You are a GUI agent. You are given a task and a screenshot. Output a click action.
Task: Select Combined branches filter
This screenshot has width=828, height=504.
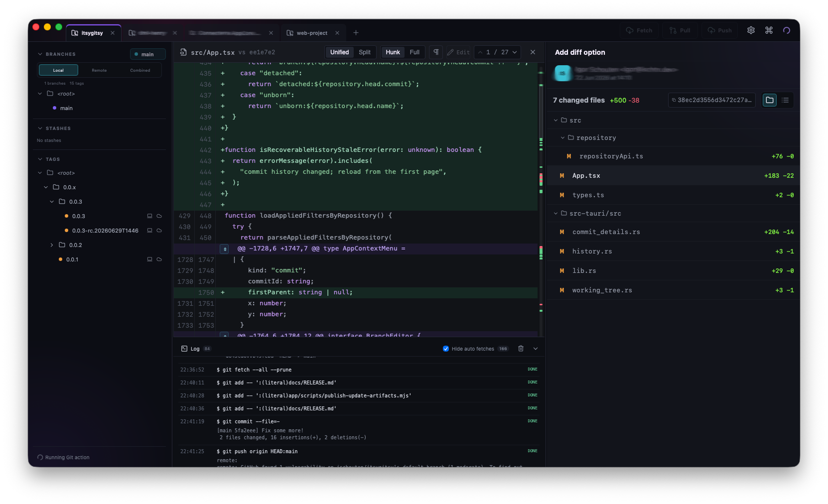click(140, 70)
